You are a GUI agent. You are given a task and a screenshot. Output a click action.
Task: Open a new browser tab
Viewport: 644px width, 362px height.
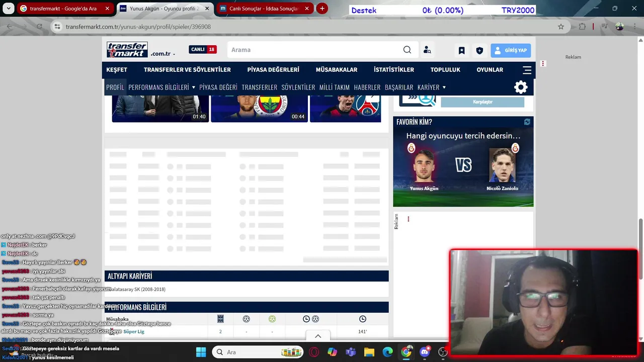[x=322, y=9]
